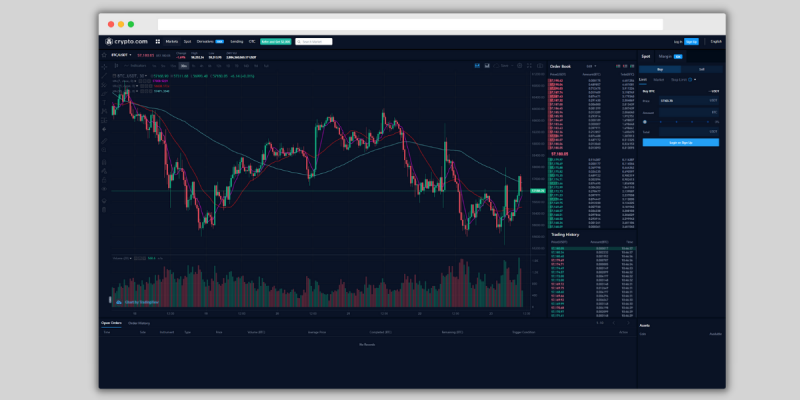
Task: Open the Spot nav item in top bar
Action: (x=187, y=42)
